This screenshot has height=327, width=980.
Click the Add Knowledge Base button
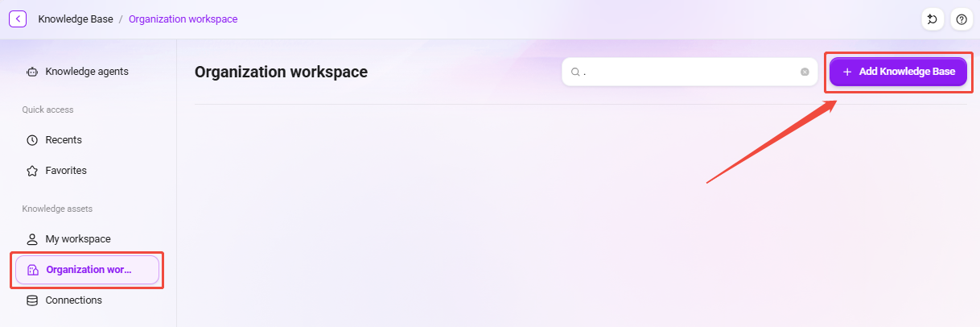pos(898,72)
